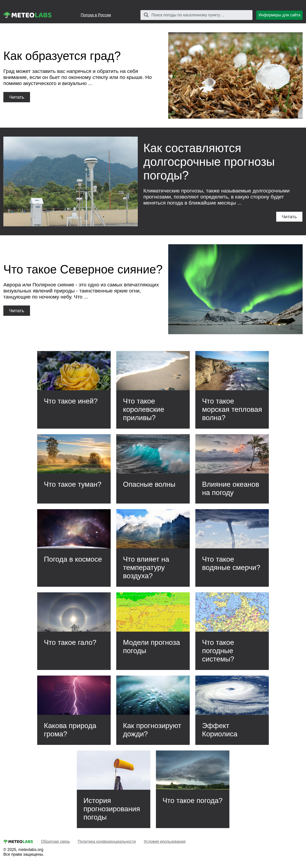Click "Читать" under the hail article
The height and width of the screenshot is (868, 306).
click(x=17, y=97)
